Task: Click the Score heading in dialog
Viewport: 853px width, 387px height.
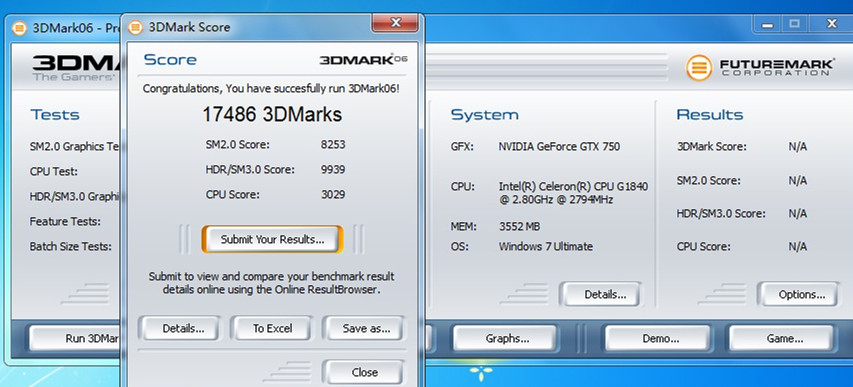Action: click(170, 59)
